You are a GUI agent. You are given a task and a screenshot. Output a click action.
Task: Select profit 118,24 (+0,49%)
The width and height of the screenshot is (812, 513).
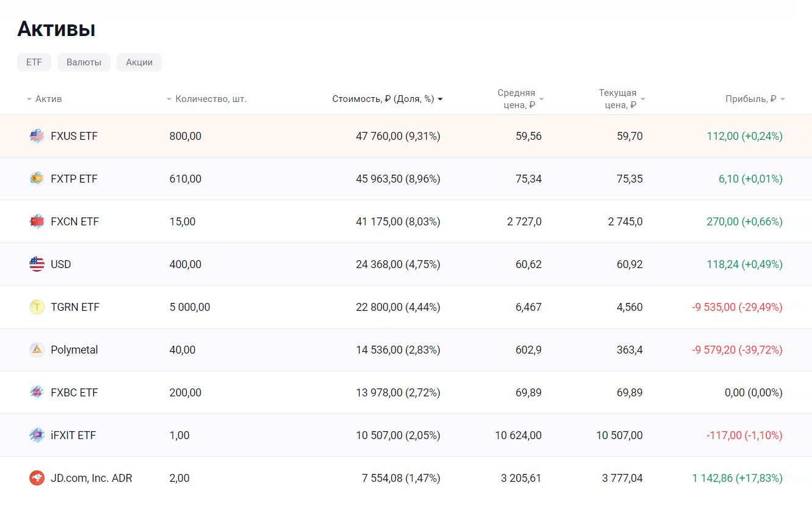click(745, 264)
